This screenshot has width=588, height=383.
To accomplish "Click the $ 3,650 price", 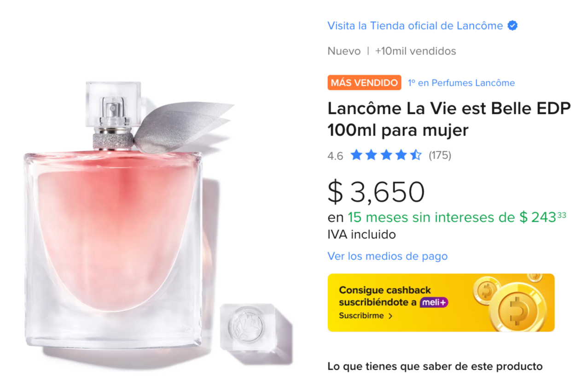I will 376,192.
